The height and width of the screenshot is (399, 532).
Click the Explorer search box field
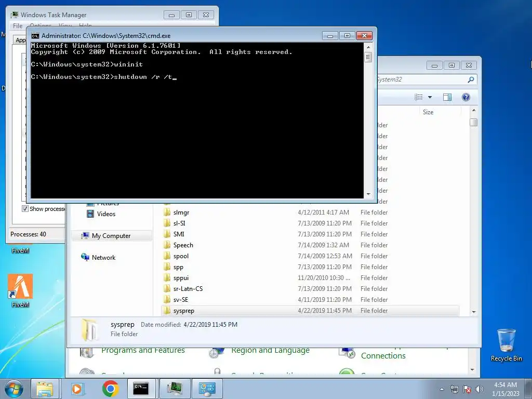[x=421, y=79]
